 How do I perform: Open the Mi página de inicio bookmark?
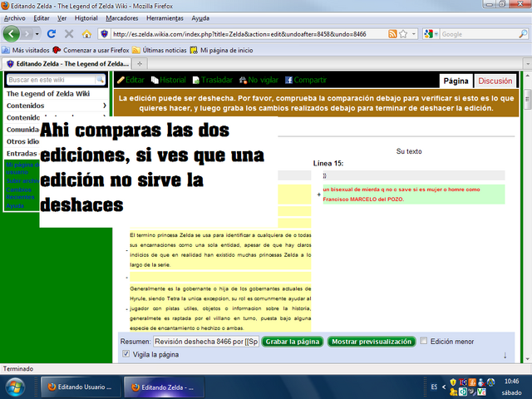(x=222, y=50)
